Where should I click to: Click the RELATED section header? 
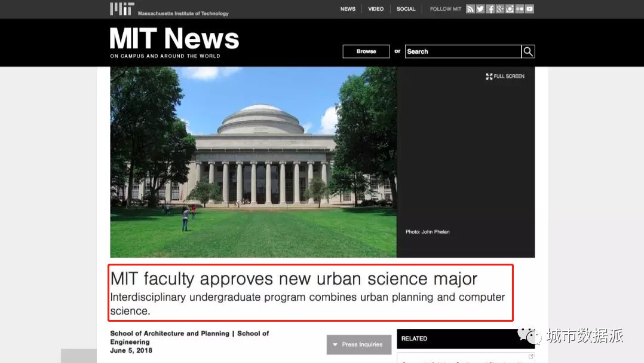point(466,338)
